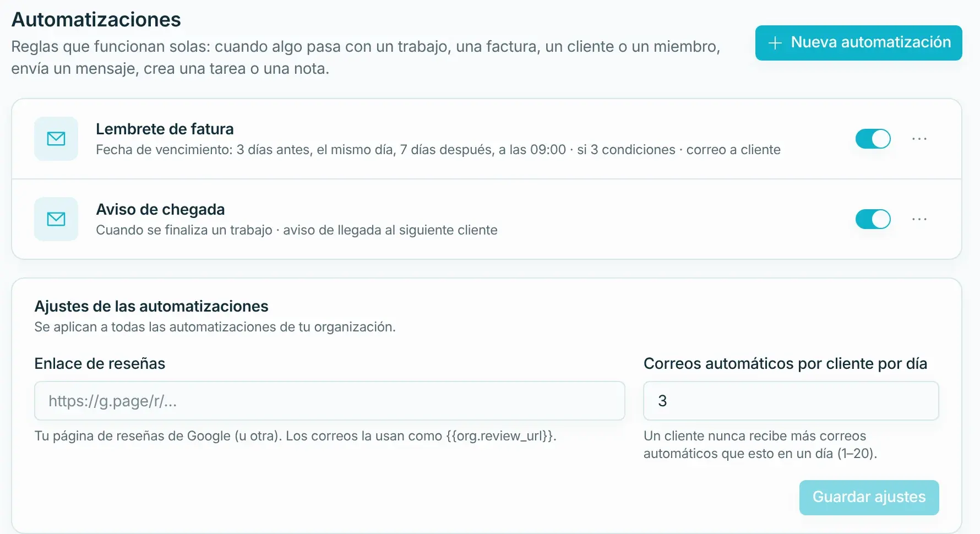
Task: Click the {{org.review_url}} helper text
Action: coord(295,436)
